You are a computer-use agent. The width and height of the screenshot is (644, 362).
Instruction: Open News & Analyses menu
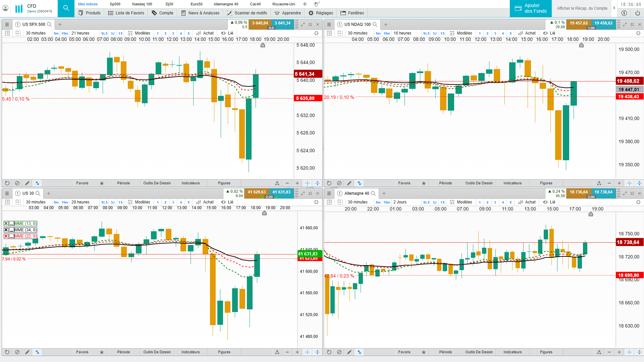click(200, 13)
